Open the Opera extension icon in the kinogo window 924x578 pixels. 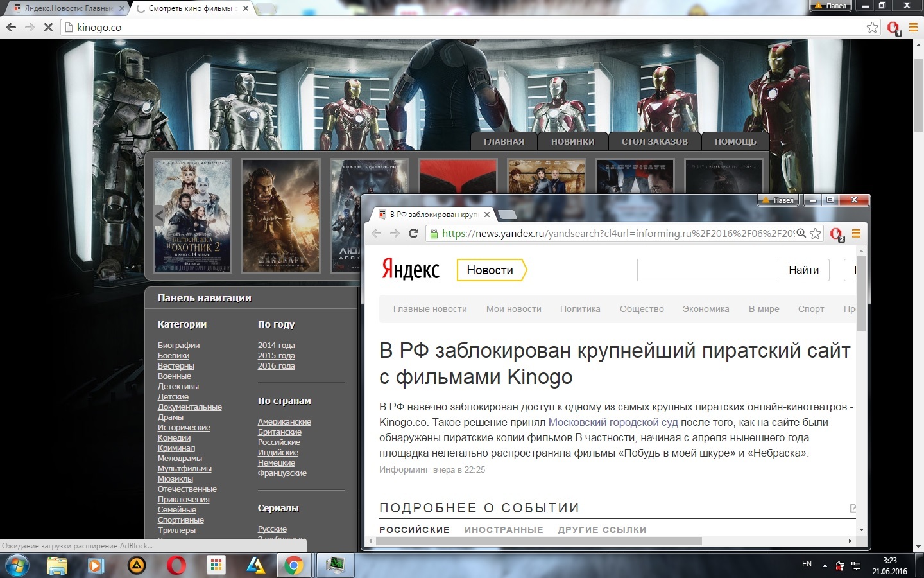click(894, 28)
